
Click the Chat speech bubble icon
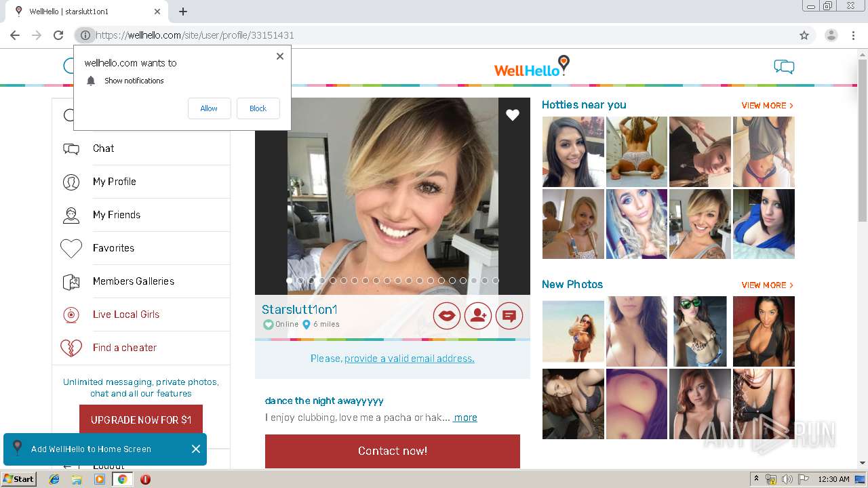pyautogui.click(x=71, y=149)
